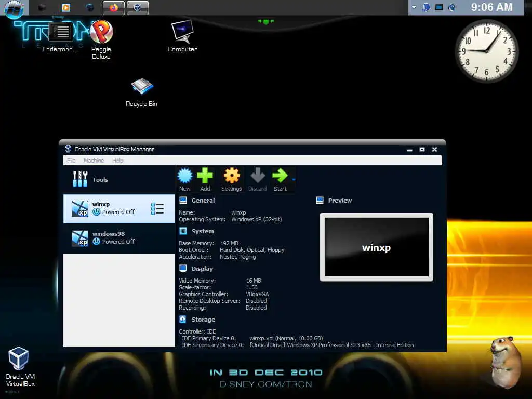Click the Acceleration Nested Paging value
Viewport: 532px width, 399px height.
coord(238,257)
